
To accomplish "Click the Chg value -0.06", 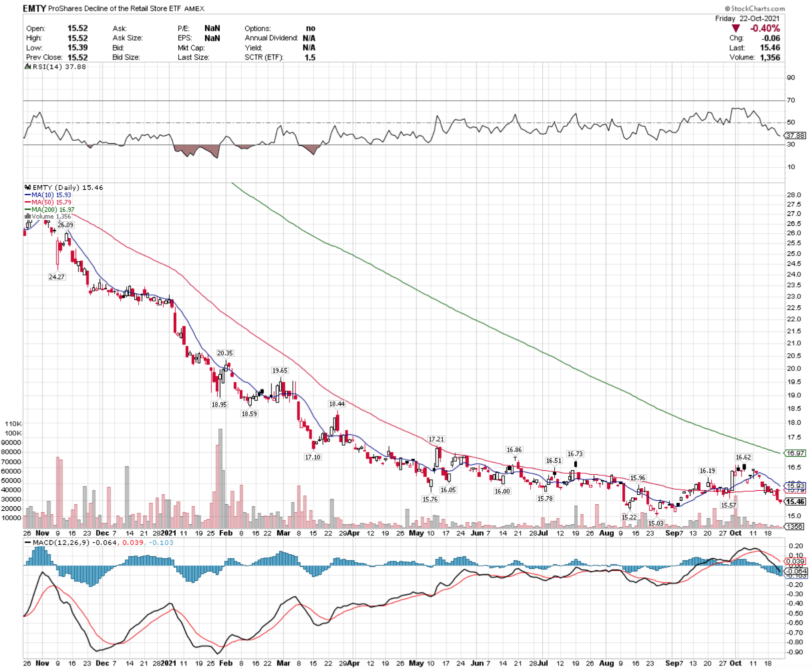I will click(x=770, y=38).
